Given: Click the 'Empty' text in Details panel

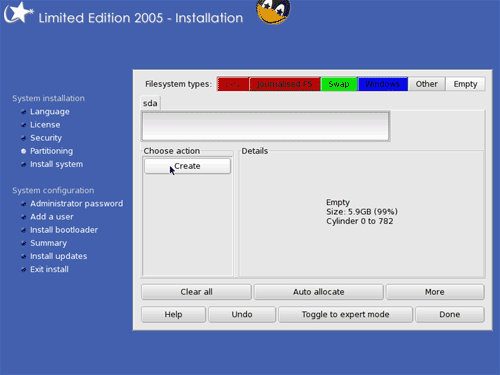Looking at the screenshot, I should pyautogui.click(x=338, y=202).
